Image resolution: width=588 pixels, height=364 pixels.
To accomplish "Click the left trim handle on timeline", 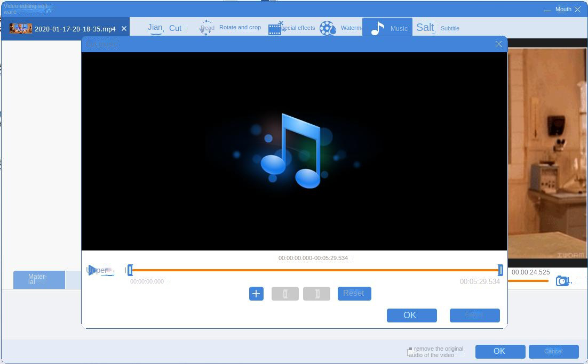I will coord(130,270).
